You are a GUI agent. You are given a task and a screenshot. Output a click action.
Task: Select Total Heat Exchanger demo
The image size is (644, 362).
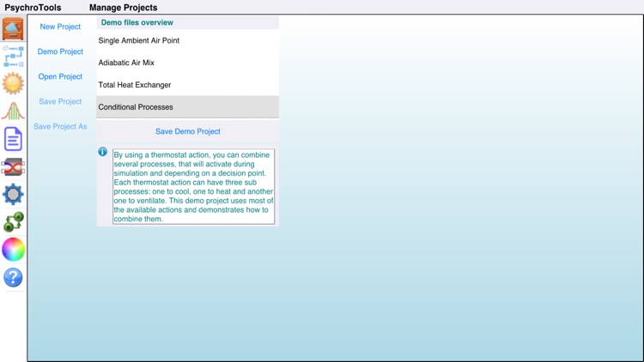[188, 85]
